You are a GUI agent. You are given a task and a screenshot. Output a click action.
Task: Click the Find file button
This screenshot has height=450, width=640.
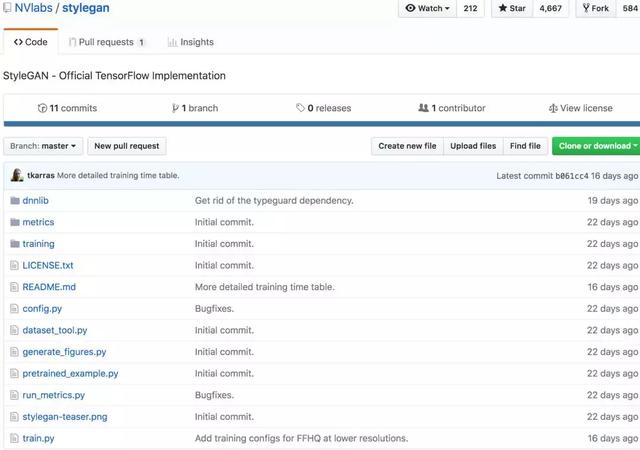coord(525,146)
